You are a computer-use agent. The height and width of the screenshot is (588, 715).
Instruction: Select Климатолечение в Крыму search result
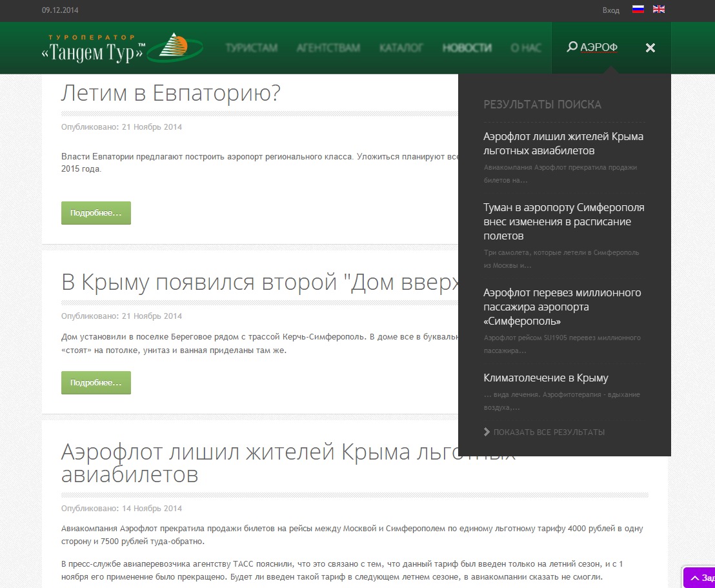pyautogui.click(x=546, y=378)
